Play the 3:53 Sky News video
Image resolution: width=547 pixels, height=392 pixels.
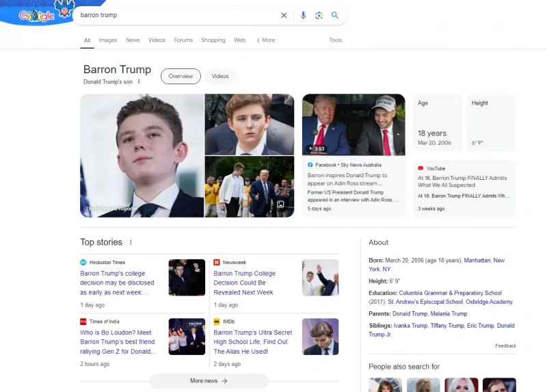click(x=353, y=125)
